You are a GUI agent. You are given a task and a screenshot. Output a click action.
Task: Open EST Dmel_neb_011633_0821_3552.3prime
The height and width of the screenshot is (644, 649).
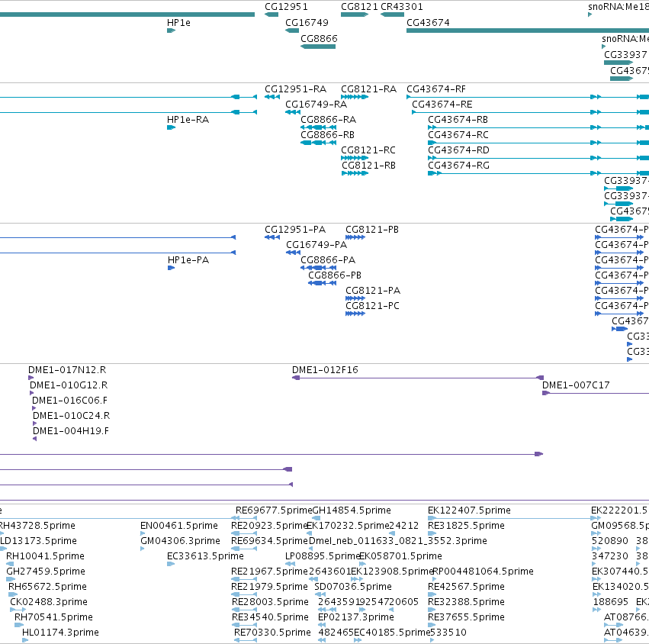(398, 541)
